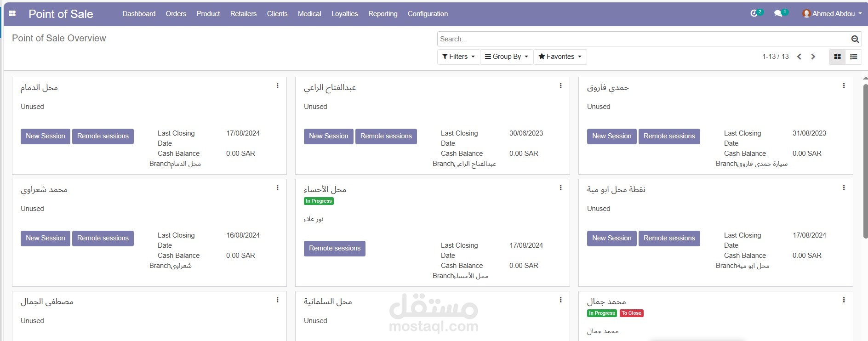Click the Point of Sale app title
Viewport: 868px width, 341px height.
[61, 14]
